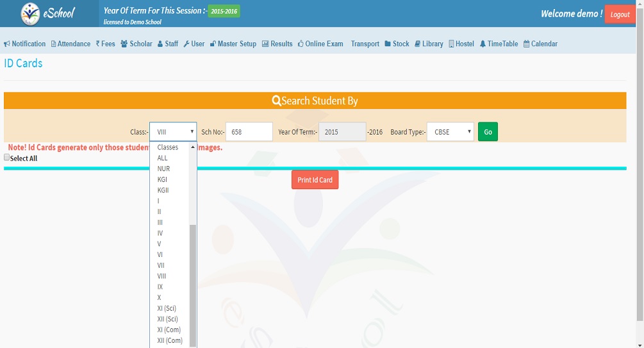Viewport: 644px width, 348px height.
Task: Click the Library book icon
Action: pos(417,44)
